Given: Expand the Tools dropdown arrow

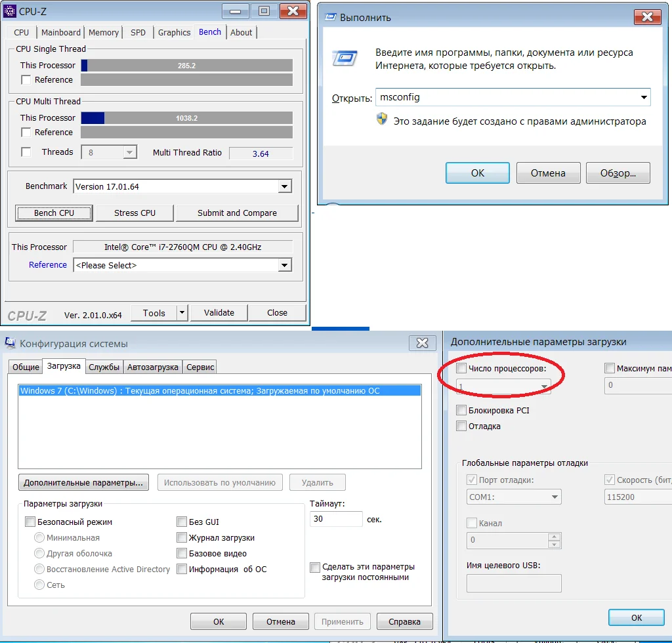Looking at the screenshot, I should pos(182,313).
